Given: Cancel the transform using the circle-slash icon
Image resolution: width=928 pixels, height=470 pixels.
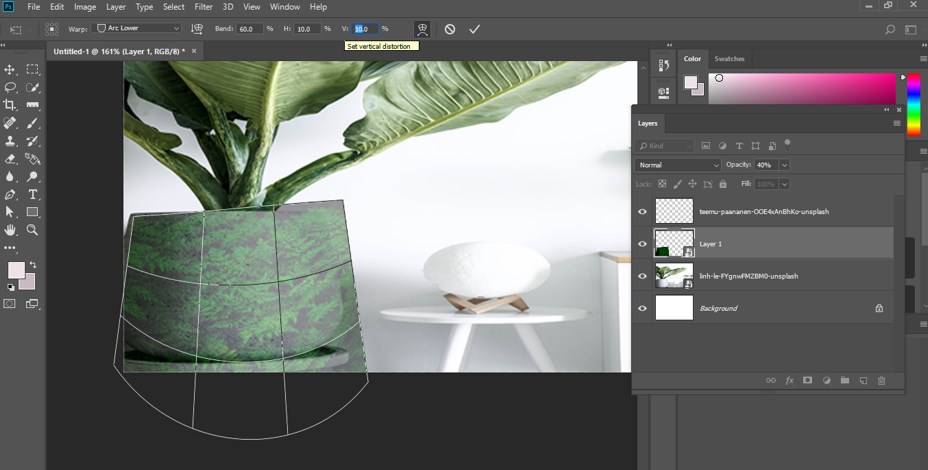Looking at the screenshot, I should coord(450,29).
